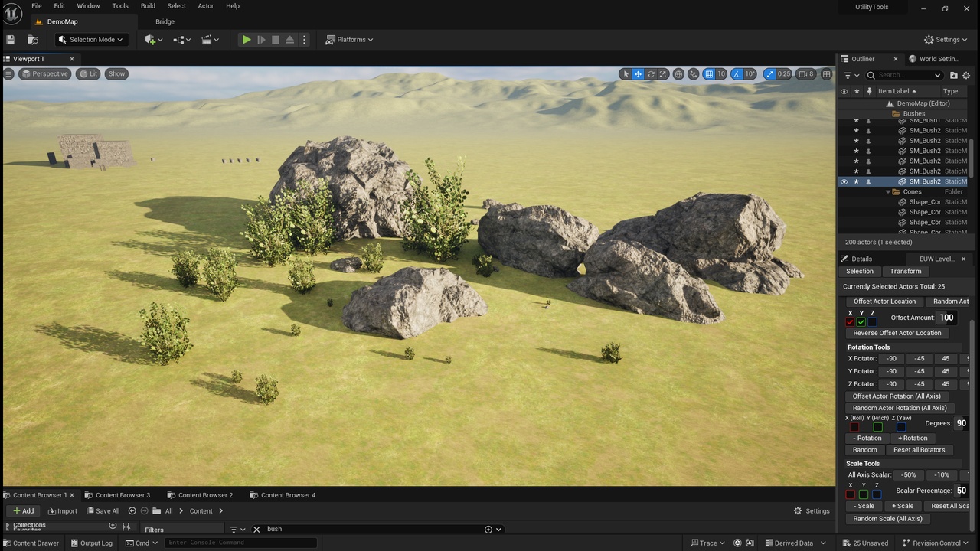This screenshot has height=551, width=980.
Task: Open the File menu
Action: coord(37,6)
